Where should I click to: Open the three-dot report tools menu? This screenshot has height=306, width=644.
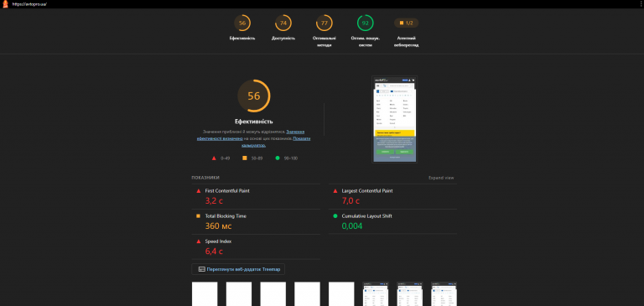(641, 3)
